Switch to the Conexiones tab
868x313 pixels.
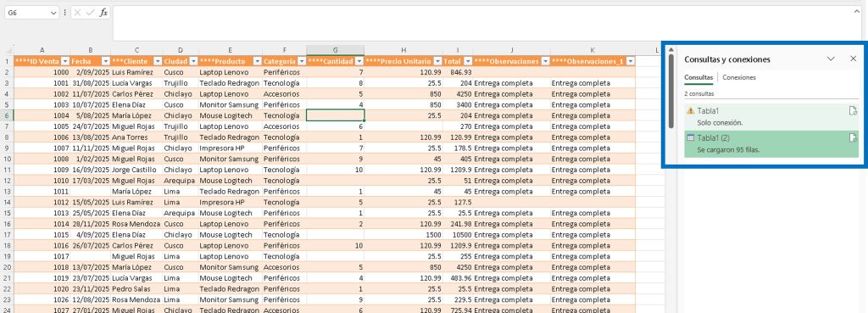(x=739, y=77)
